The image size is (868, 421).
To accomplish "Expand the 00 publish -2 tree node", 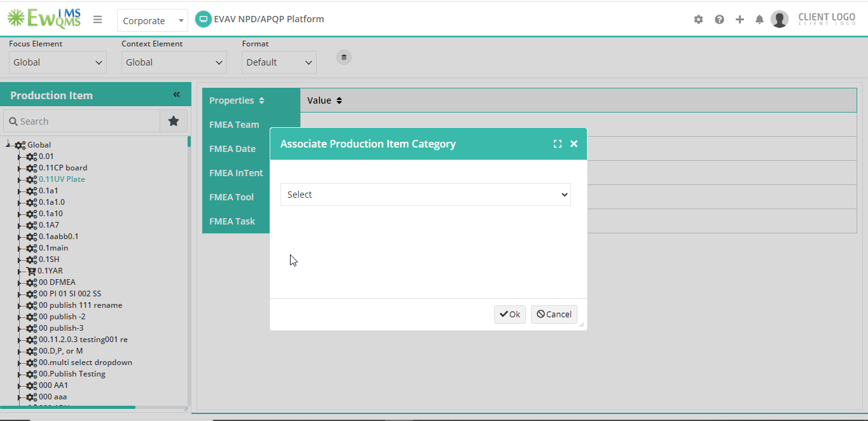I will tap(20, 317).
